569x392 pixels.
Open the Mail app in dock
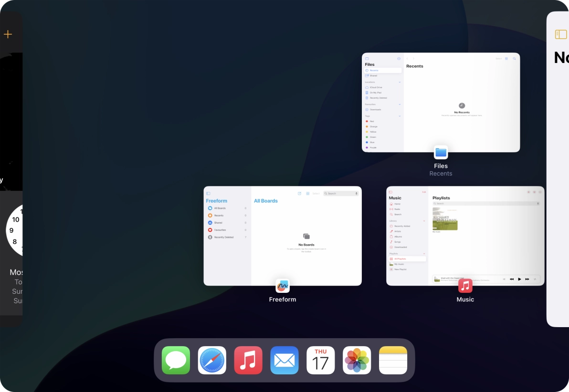(284, 360)
